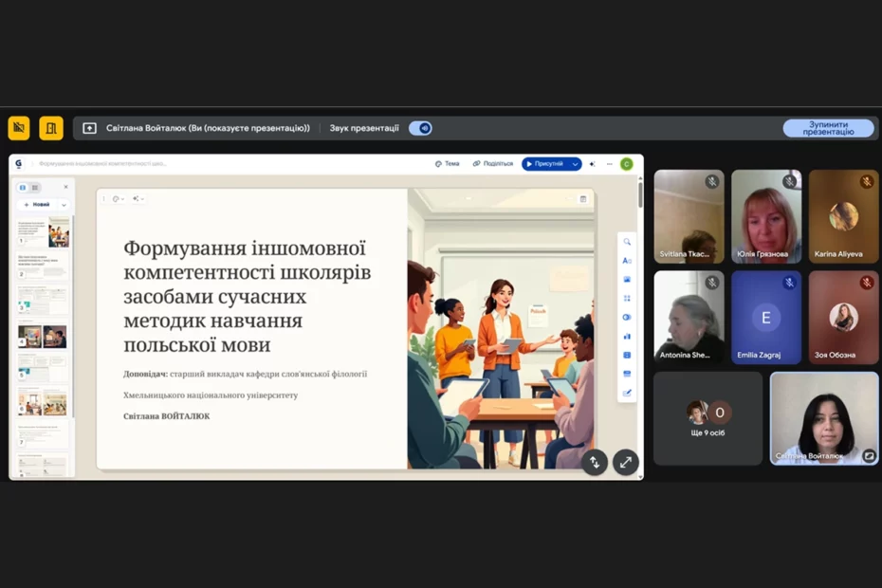Switch to filmstrip view in slide panel

click(23, 188)
